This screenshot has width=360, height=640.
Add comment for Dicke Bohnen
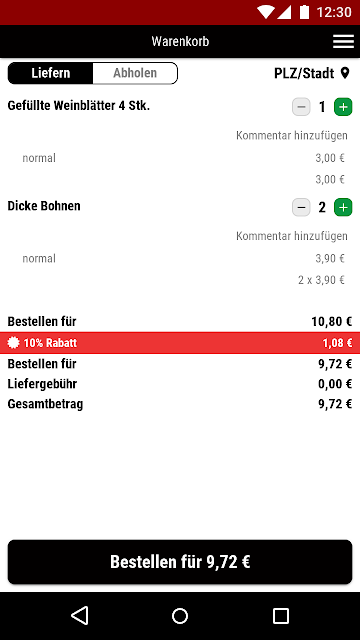(x=292, y=236)
